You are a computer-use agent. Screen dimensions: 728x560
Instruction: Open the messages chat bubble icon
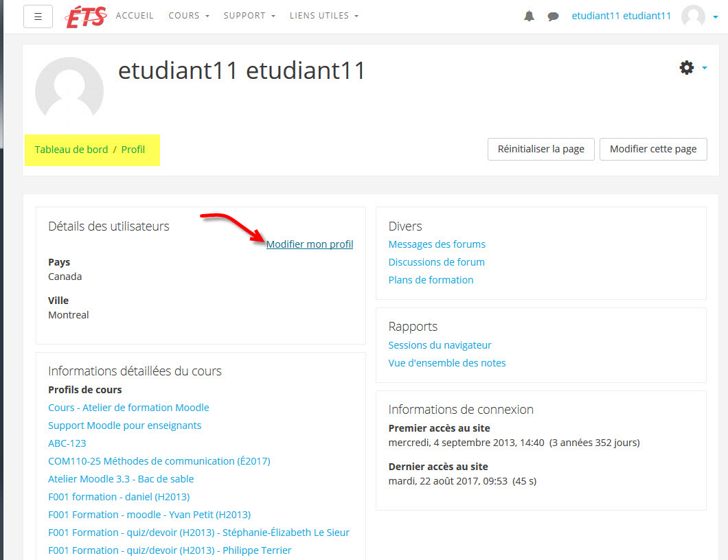pos(553,16)
